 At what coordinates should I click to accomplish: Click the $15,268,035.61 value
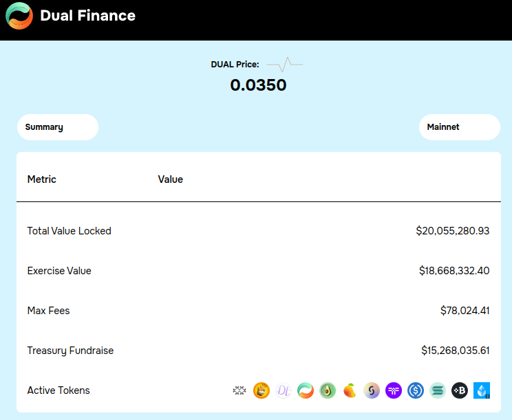pyautogui.click(x=456, y=351)
